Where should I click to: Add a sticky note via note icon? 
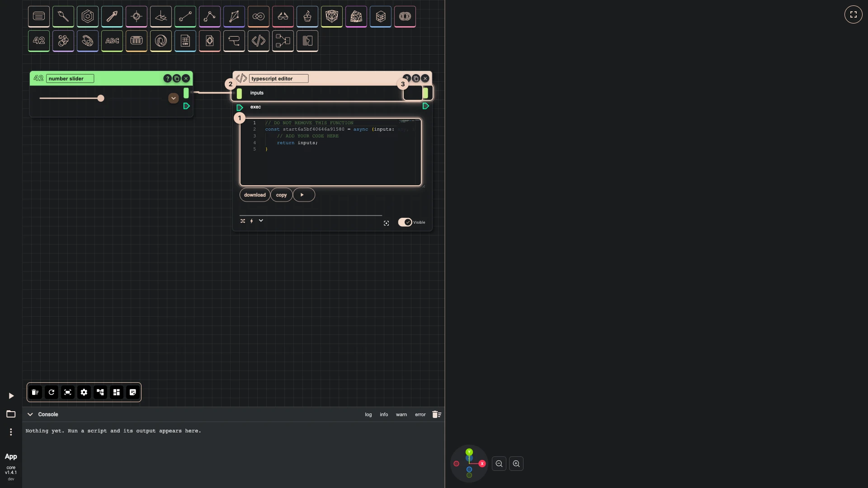pyautogui.click(x=133, y=392)
